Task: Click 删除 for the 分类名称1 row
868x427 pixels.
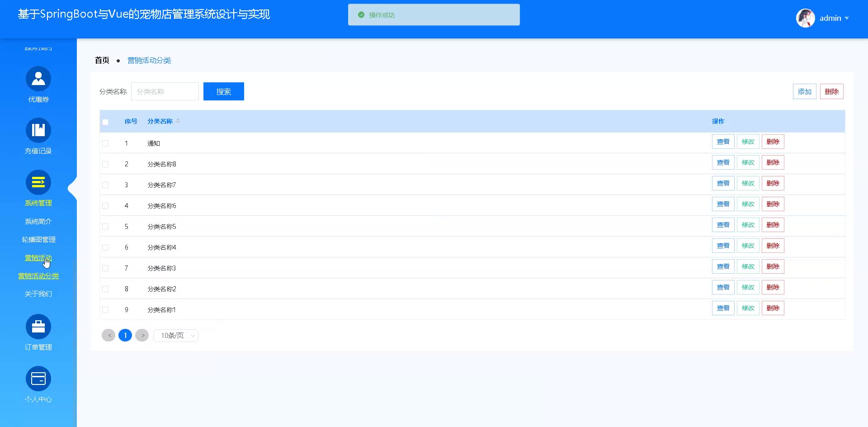Action: 773,308
